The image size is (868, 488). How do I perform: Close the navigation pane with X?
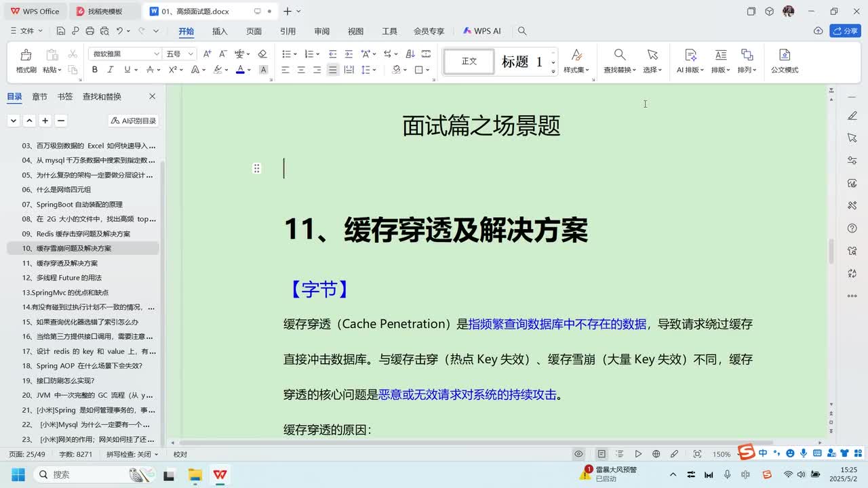click(x=152, y=97)
